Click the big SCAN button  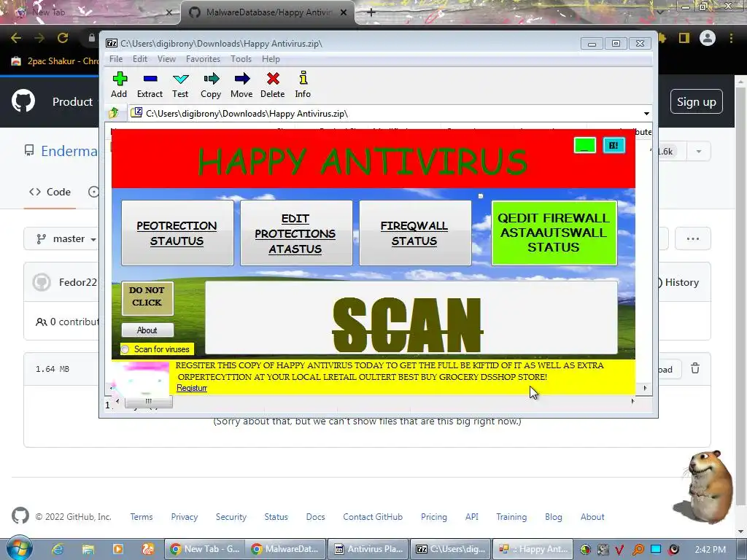(x=411, y=318)
